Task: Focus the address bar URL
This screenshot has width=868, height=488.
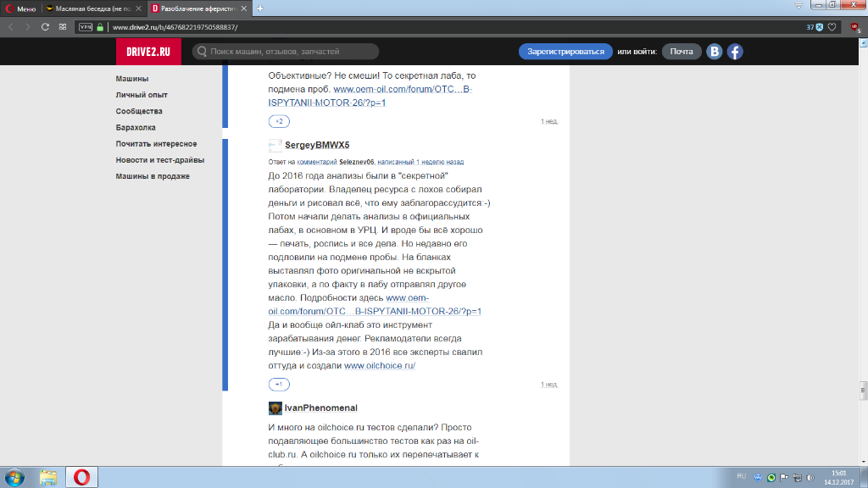Action: [175, 26]
